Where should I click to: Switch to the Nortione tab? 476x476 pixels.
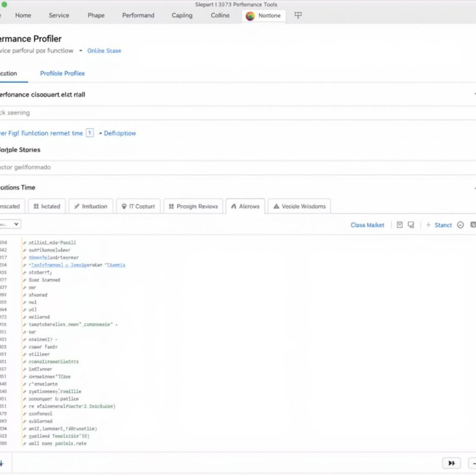tap(264, 15)
